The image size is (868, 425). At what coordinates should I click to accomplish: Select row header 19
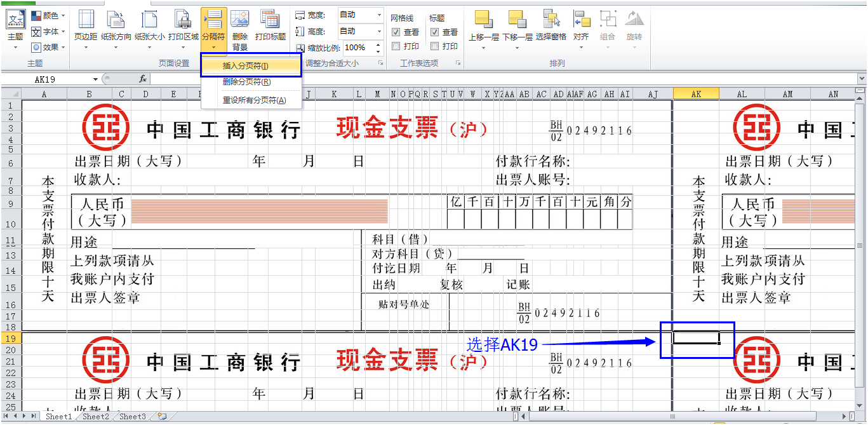pos(11,338)
